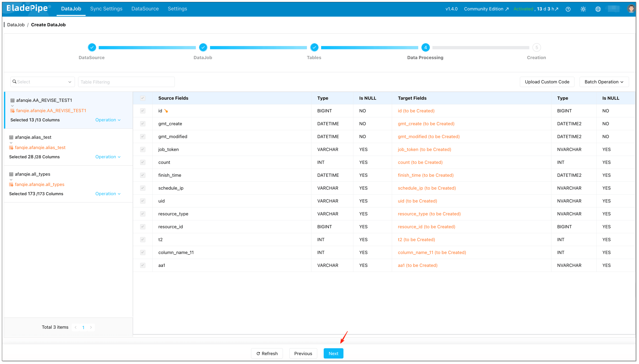
Task: Click the key icon next to id field
Action: pyautogui.click(x=166, y=111)
